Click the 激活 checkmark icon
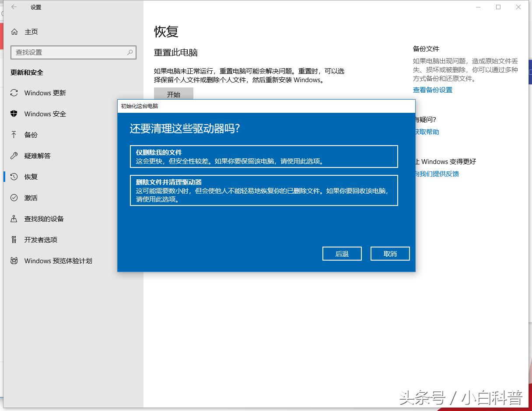This screenshot has width=532, height=411. (x=15, y=198)
